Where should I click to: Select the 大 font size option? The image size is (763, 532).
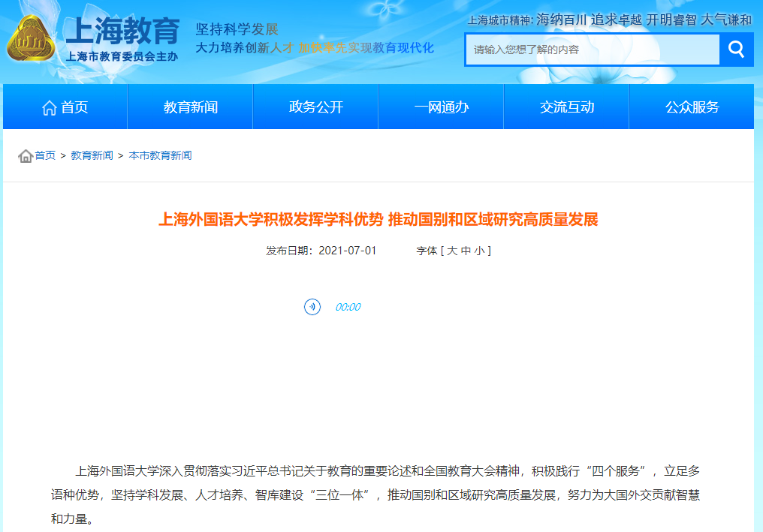(454, 251)
